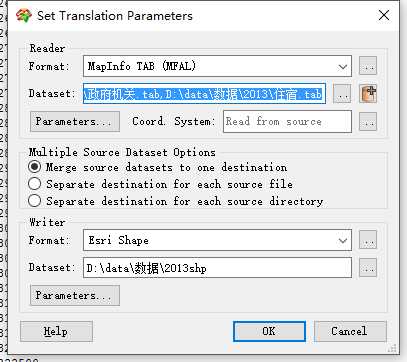Image resolution: width=407 pixels, height=362 pixels.
Task: Click the FME application icon in title bar
Action: pos(23,16)
